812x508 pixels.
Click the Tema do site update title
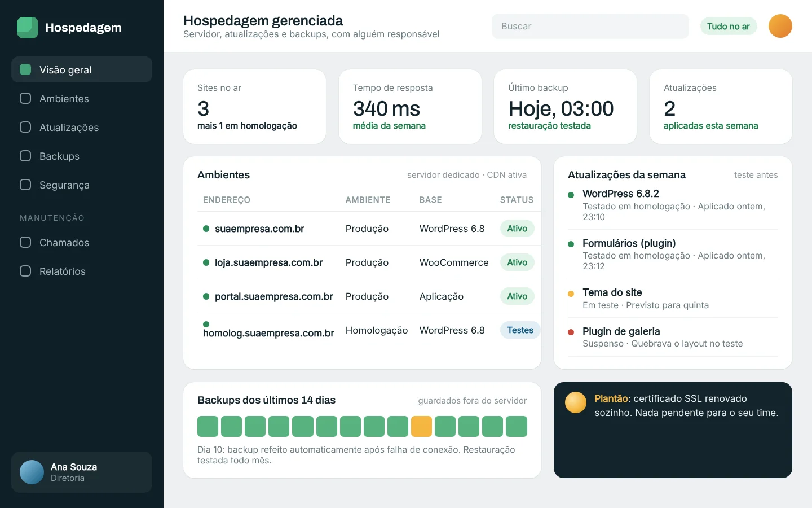tap(612, 292)
